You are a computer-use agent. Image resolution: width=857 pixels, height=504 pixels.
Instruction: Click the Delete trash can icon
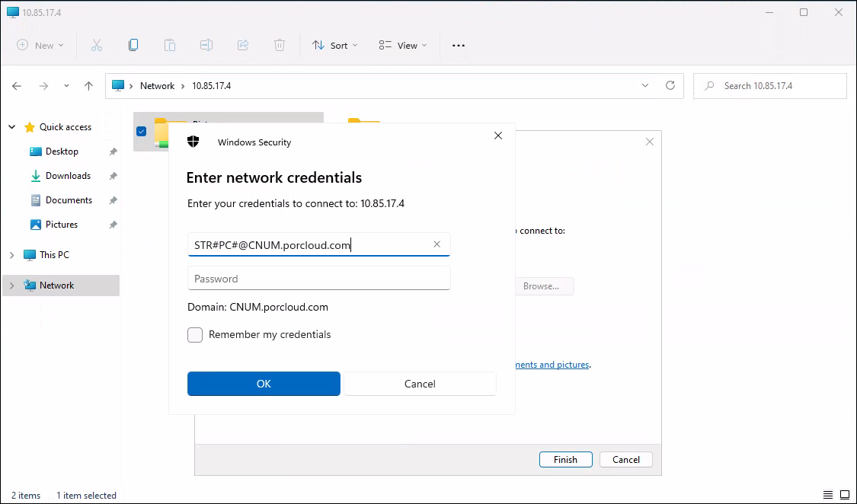click(x=280, y=46)
